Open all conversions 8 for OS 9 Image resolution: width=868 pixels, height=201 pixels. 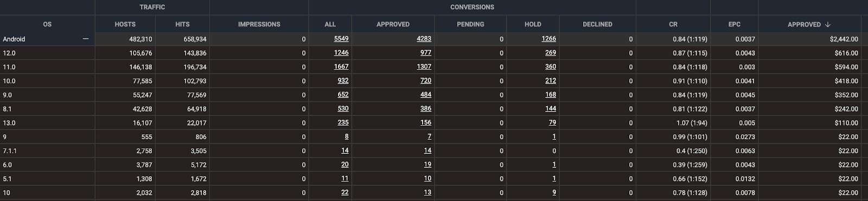(x=347, y=137)
